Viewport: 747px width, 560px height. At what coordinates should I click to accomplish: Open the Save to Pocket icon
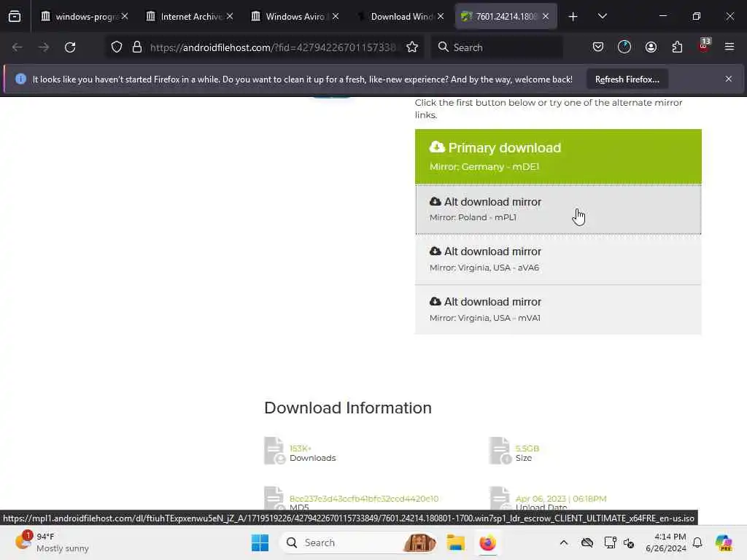point(598,47)
